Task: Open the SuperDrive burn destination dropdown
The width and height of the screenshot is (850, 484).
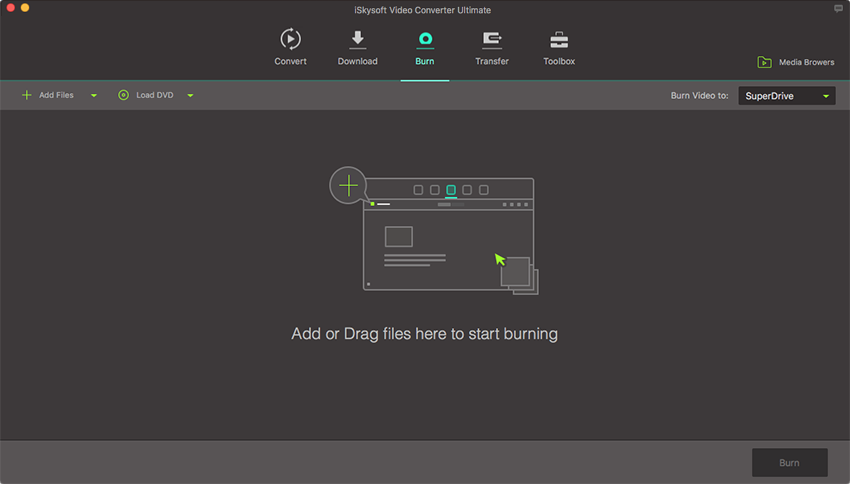Action: coord(787,96)
